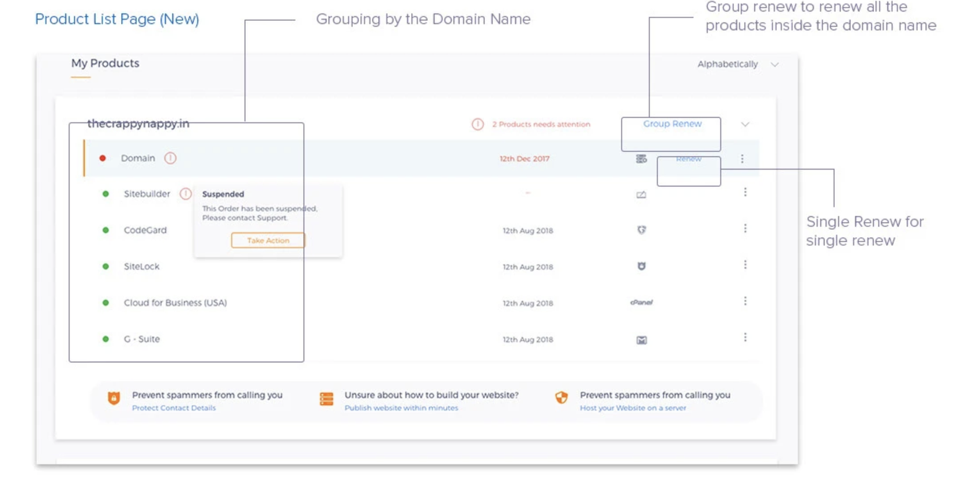980x483 pixels.
Task: Open the Sitebuilder row three-dot menu
Action: pyautogui.click(x=745, y=192)
